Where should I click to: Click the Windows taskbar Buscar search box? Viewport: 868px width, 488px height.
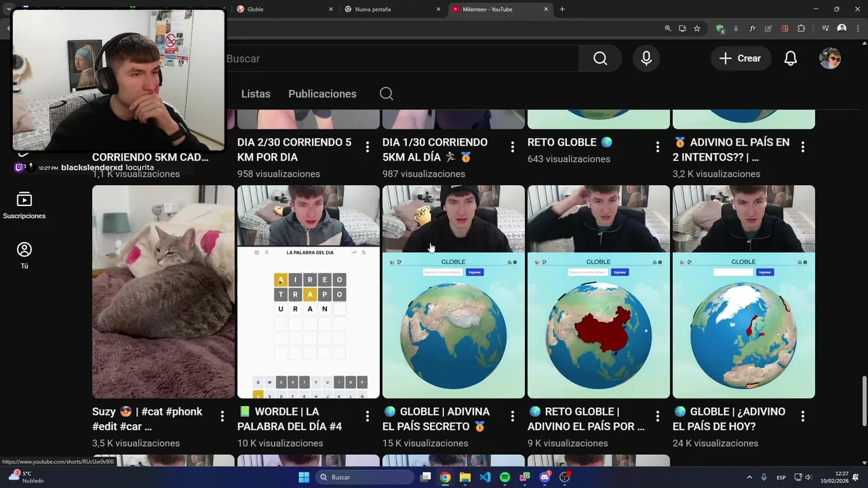[366, 477]
